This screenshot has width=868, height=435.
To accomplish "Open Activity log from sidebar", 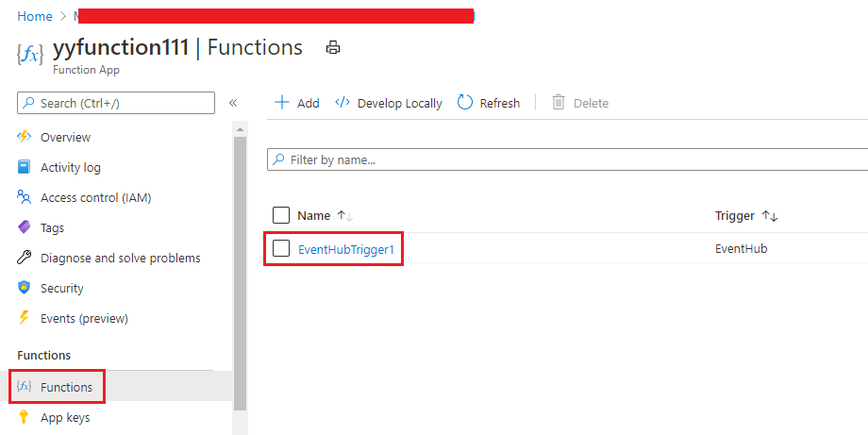I will pyautogui.click(x=70, y=167).
